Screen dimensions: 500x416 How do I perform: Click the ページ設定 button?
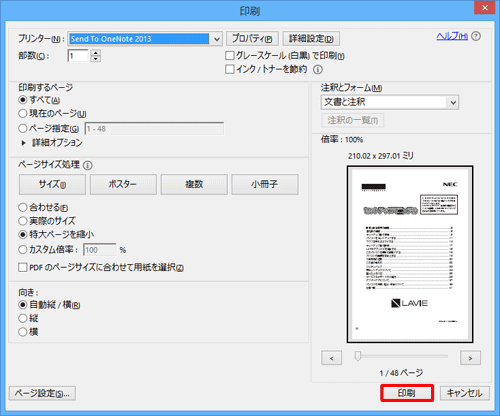pos(42,393)
